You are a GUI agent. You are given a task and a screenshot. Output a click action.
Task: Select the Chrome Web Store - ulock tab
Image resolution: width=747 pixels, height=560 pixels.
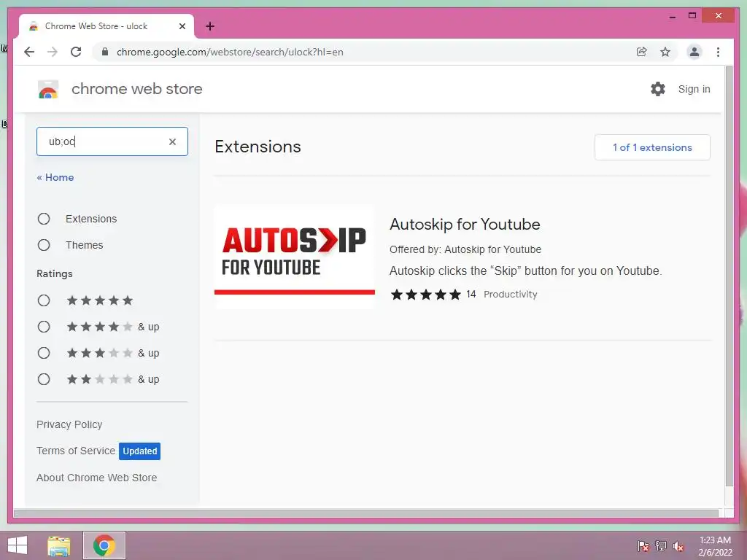[107, 26]
